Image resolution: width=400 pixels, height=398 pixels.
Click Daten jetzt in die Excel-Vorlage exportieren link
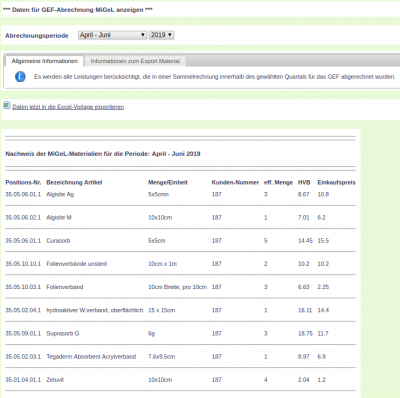(x=68, y=107)
